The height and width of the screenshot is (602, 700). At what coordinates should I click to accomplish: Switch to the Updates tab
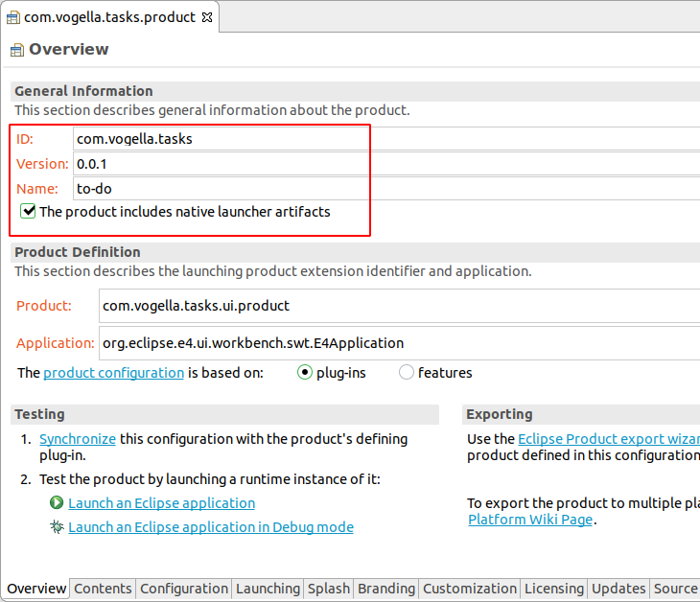click(x=618, y=589)
